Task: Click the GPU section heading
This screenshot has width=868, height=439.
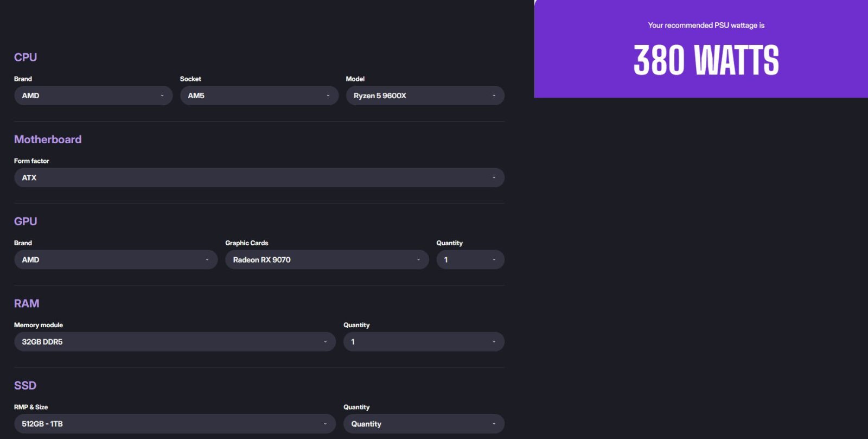Action: pyautogui.click(x=25, y=221)
